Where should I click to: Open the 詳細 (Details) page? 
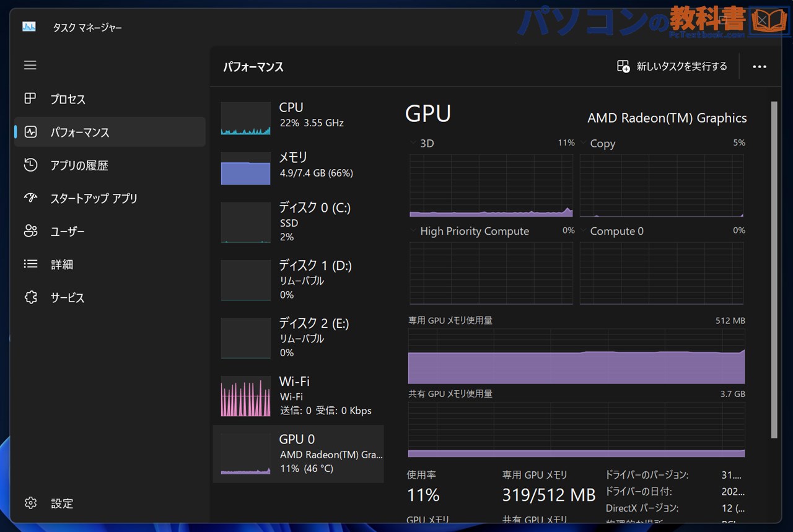pyautogui.click(x=62, y=264)
